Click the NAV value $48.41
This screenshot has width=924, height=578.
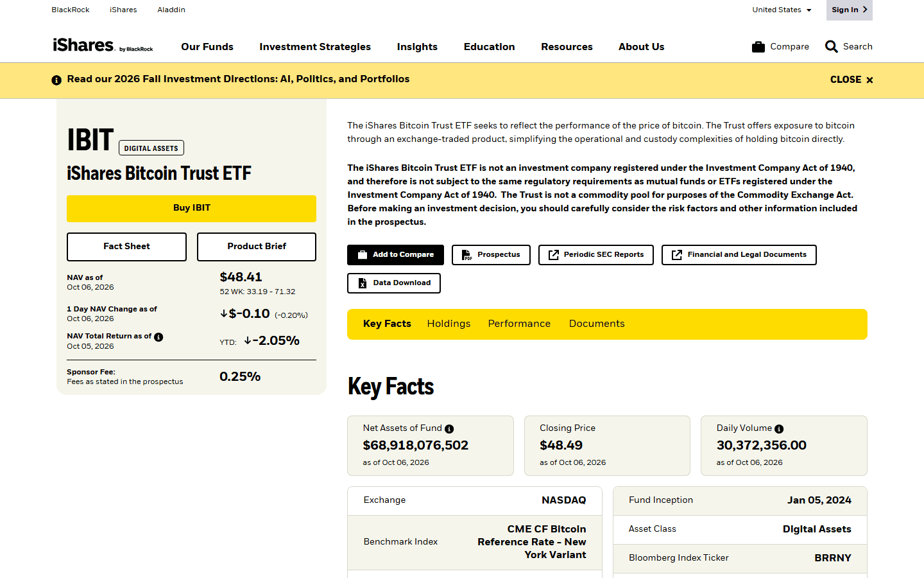241,277
